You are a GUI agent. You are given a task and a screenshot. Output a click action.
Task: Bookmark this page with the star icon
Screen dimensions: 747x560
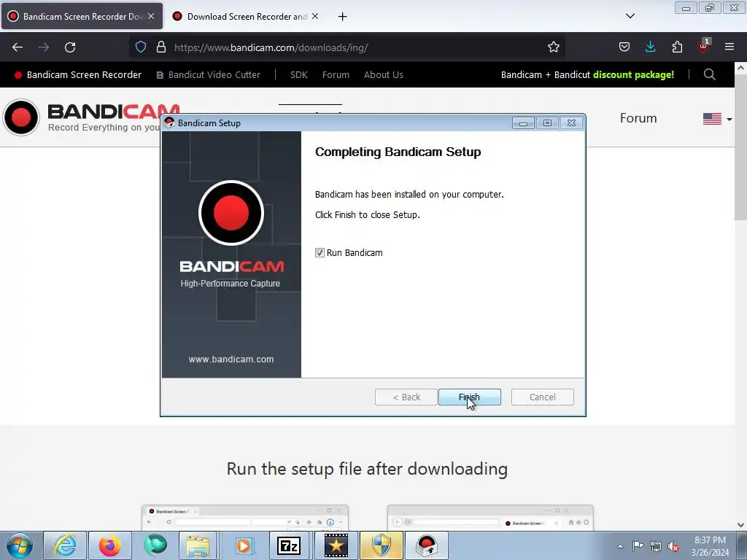(x=553, y=47)
